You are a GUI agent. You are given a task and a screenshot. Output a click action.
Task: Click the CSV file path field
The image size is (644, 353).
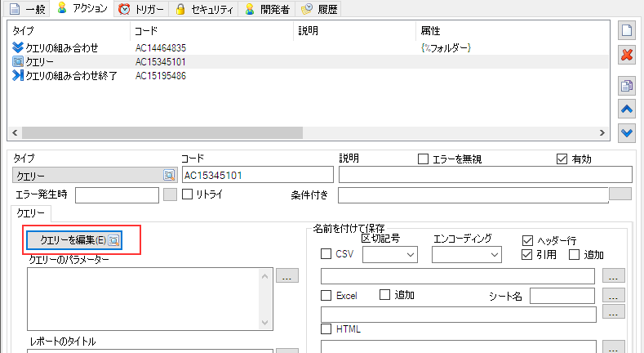coord(458,276)
